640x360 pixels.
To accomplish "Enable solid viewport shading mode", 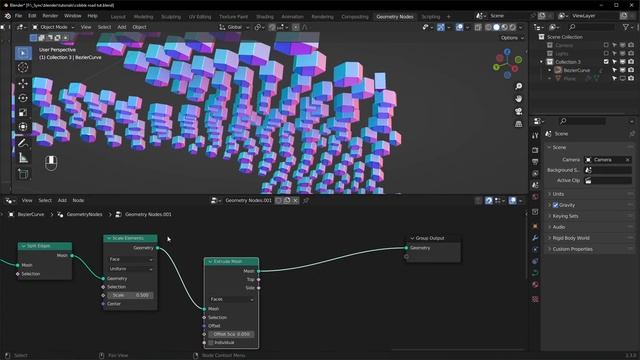I will pyautogui.click(x=496, y=27).
